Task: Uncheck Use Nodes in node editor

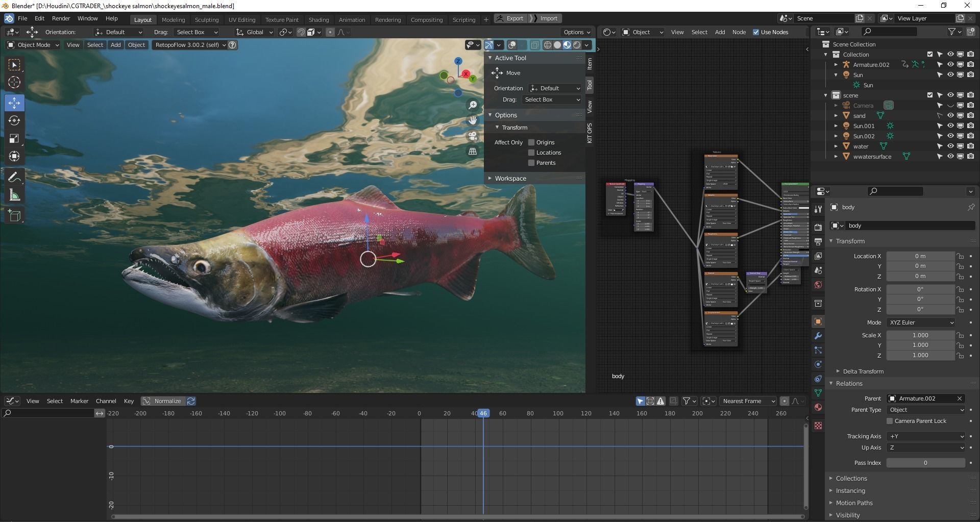Action: [756, 32]
